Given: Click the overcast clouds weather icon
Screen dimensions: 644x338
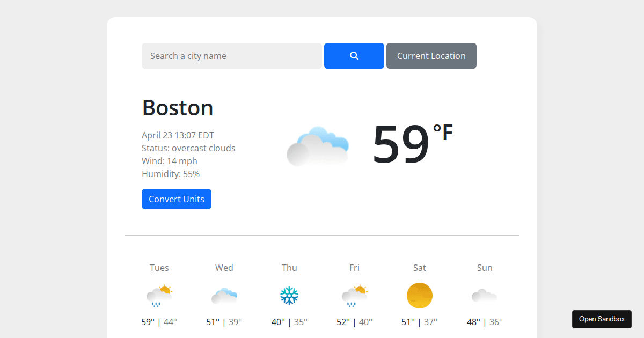Looking at the screenshot, I should [318, 145].
